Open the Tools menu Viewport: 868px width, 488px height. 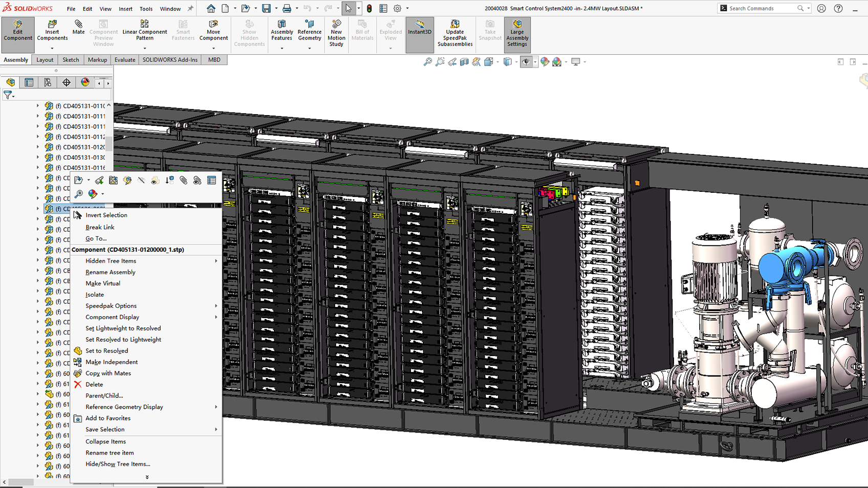pyautogui.click(x=146, y=9)
